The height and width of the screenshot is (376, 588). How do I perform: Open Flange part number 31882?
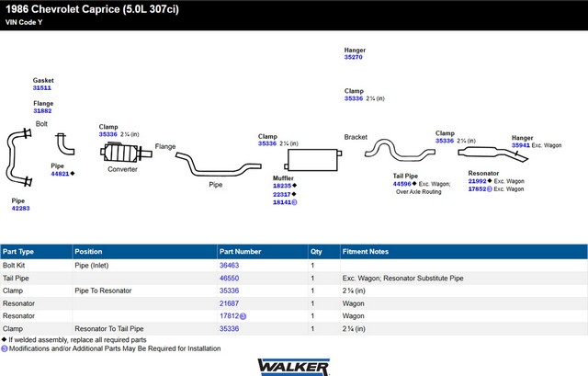tap(42, 110)
